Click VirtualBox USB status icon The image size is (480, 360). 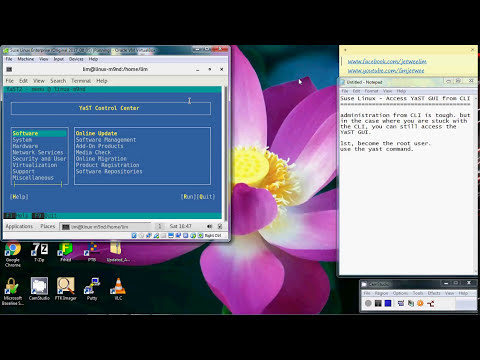pos(156,236)
